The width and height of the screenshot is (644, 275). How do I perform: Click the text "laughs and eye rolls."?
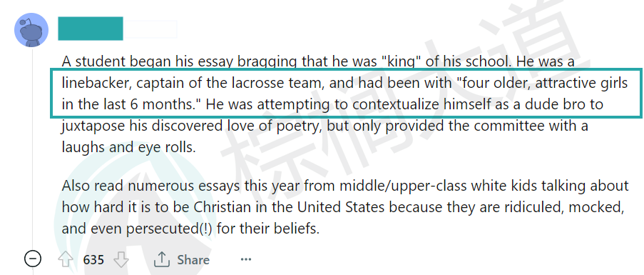click(128, 146)
